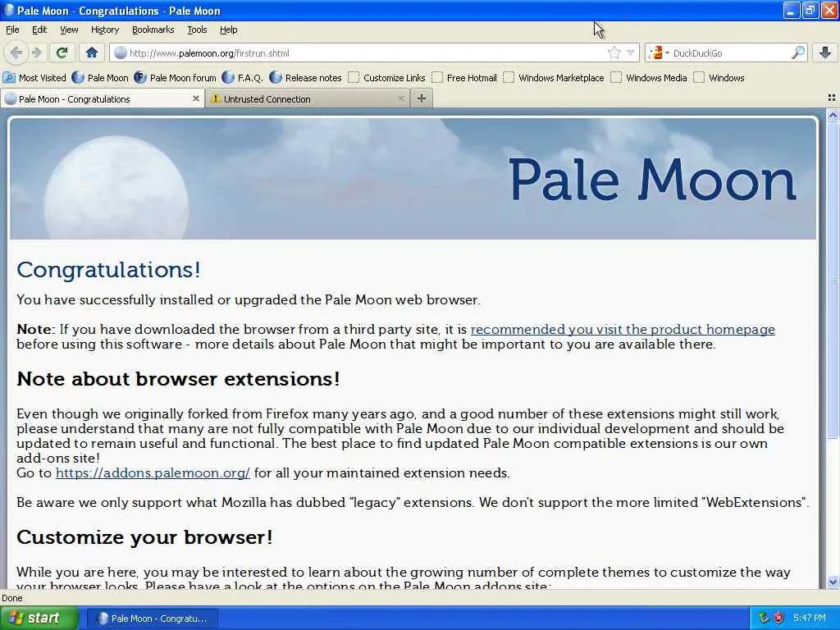Open the Bookmarks menu
Image resolution: width=840 pixels, height=630 pixels.
[153, 30]
